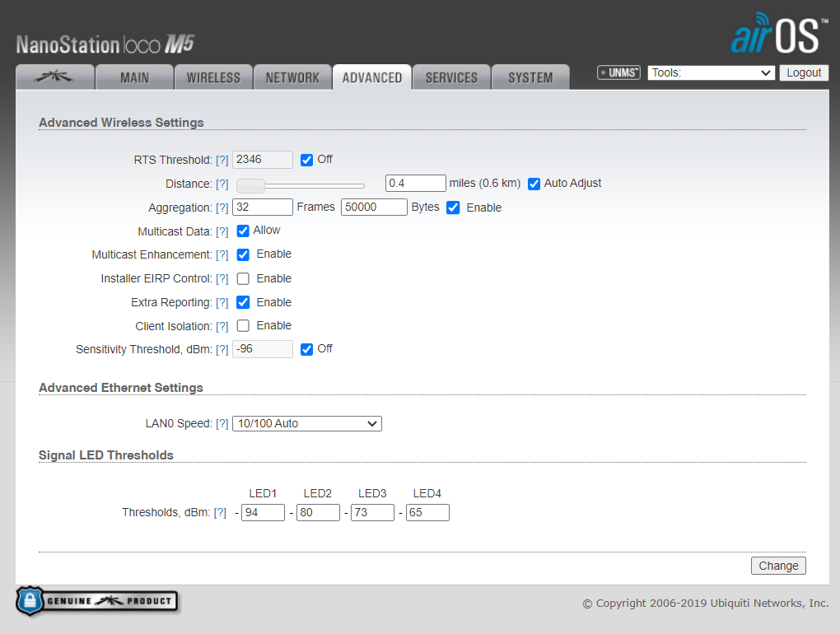Open the NETWORK tab
This screenshot has height=634, width=840.
292,77
